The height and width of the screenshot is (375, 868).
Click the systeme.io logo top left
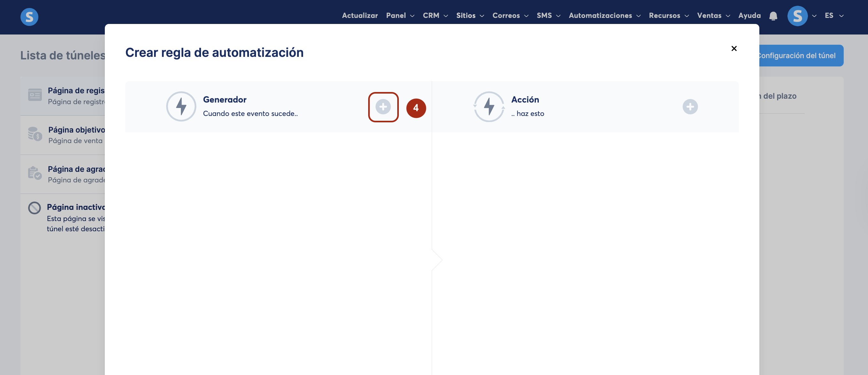pos(29,17)
